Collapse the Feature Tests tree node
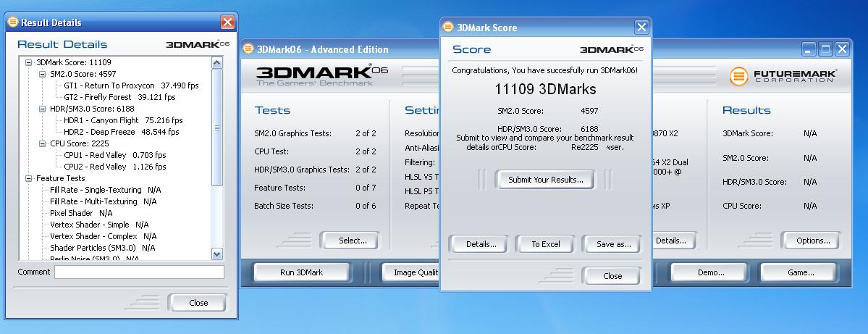The width and height of the screenshot is (868, 334). click(x=29, y=178)
